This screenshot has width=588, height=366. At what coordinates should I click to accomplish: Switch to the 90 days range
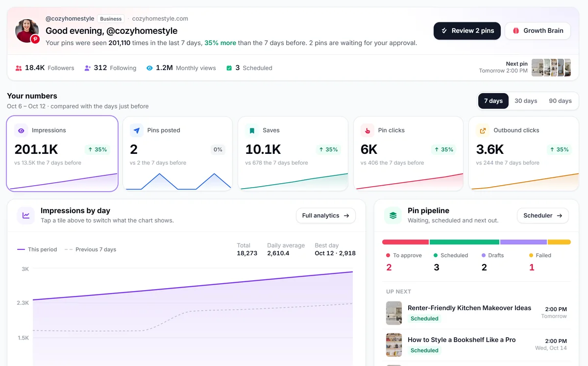(x=560, y=101)
